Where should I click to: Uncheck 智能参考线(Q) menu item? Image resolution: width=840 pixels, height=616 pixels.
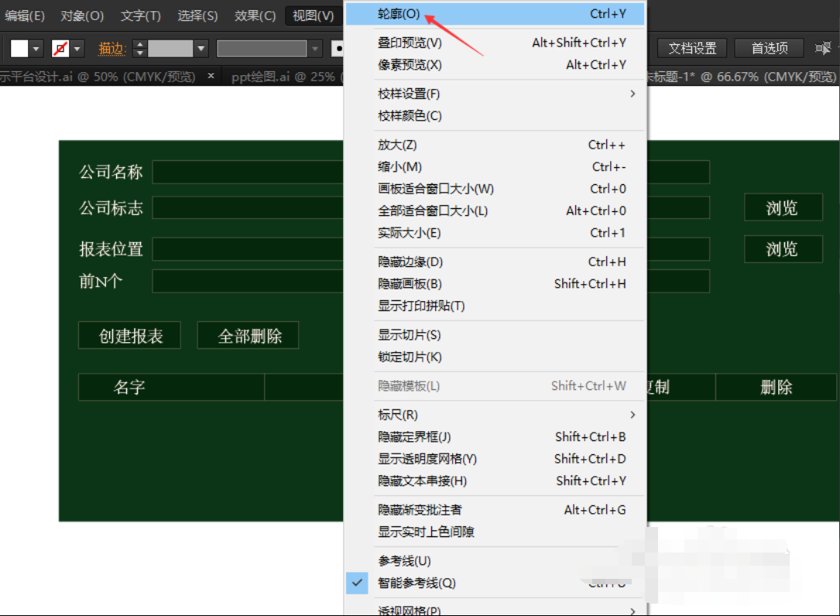coord(495,583)
